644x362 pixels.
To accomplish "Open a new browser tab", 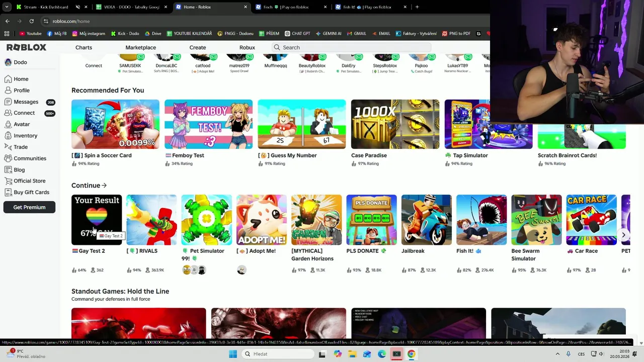I will click(x=417, y=7).
